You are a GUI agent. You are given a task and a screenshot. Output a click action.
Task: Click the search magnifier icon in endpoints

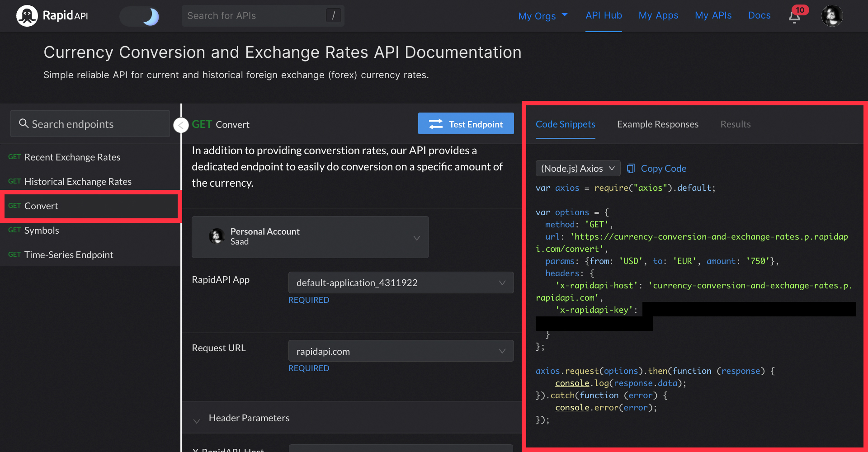[x=24, y=123]
